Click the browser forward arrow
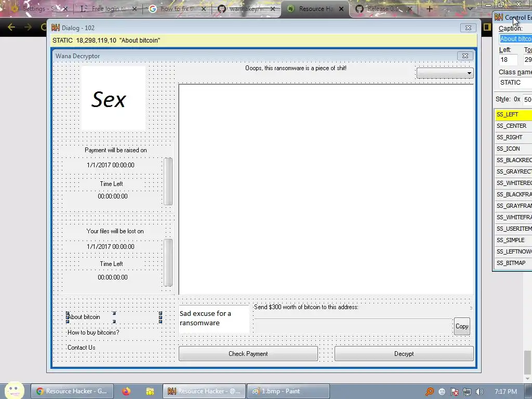Screen dimensions: 532x399 (28, 27)
